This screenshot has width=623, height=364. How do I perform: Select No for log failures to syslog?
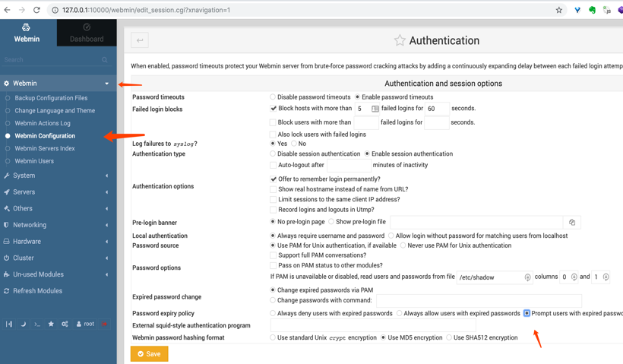(294, 144)
